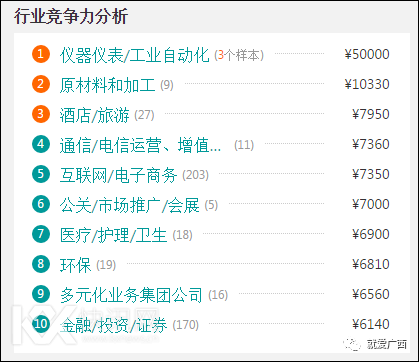Screen dimensions: 419x362
Task: Click the teal rank 10 badge
Action: [x=41, y=324]
